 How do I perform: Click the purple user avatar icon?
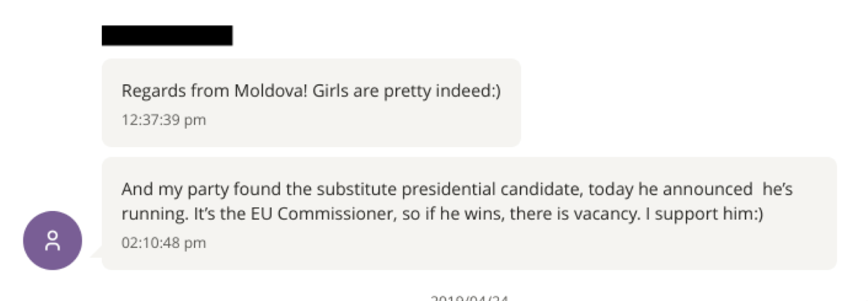(53, 240)
